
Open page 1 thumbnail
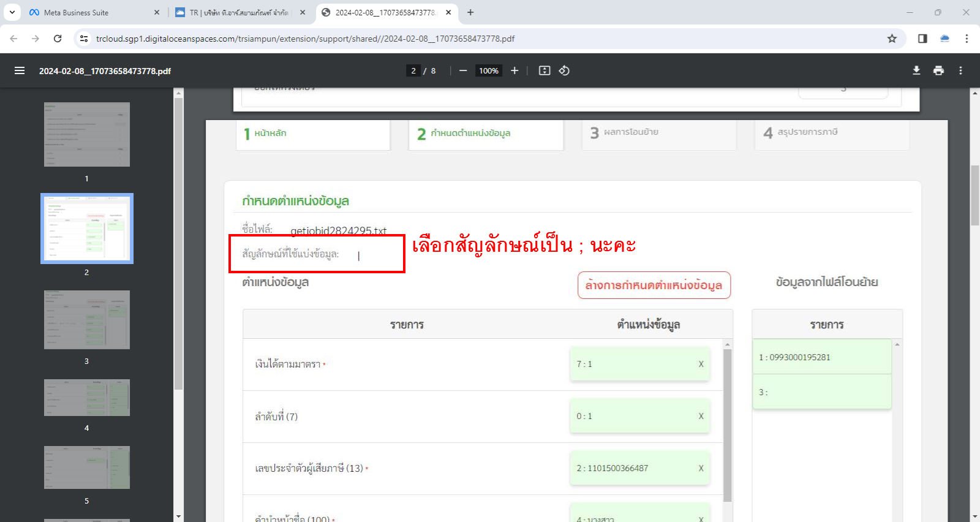point(87,134)
